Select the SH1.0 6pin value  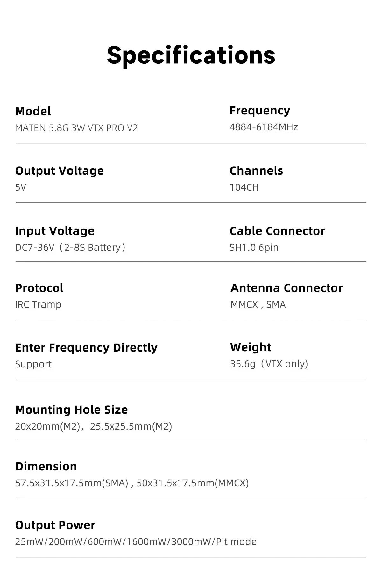pyautogui.click(x=254, y=248)
